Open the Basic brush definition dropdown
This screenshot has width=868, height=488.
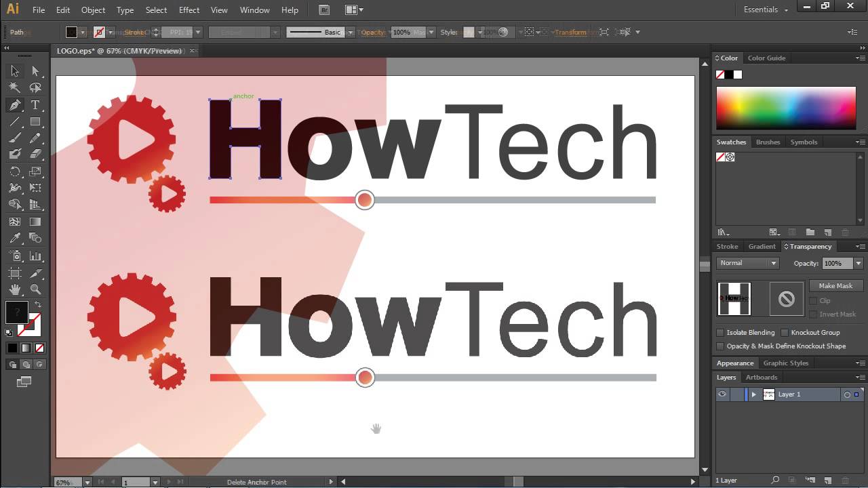click(x=351, y=32)
